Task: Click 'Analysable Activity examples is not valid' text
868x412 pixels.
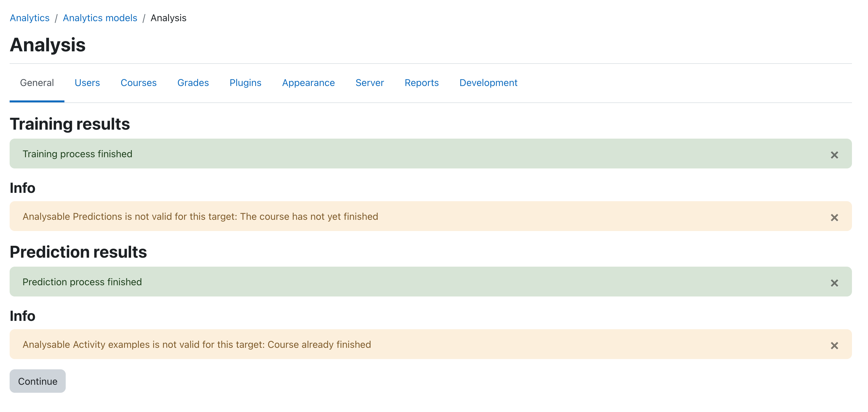Action: point(197,345)
